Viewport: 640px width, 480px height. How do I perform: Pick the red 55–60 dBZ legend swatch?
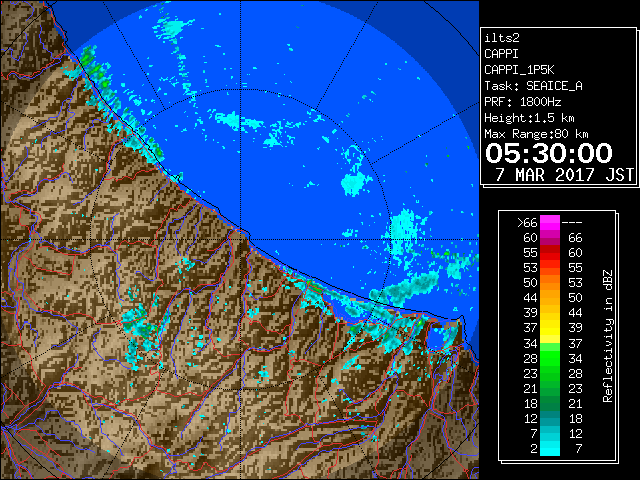click(550, 253)
